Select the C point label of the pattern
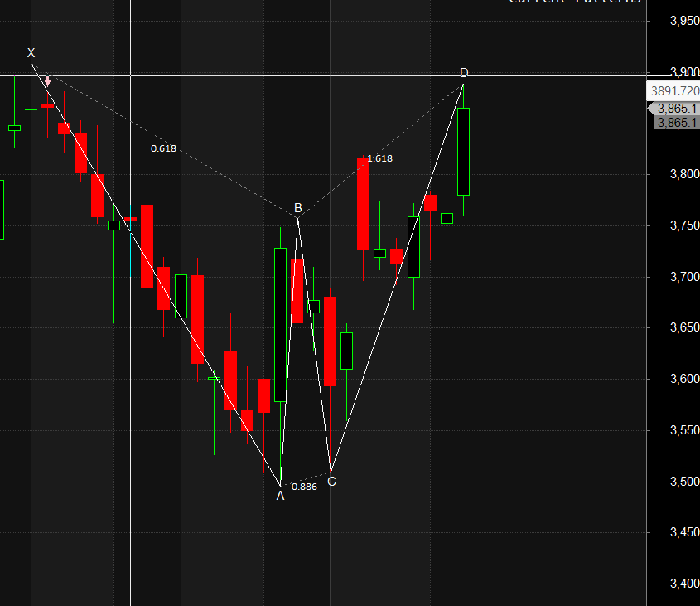Image resolution: width=700 pixels, height=606 pixels. pyautogui.click(x=331, y=481)
